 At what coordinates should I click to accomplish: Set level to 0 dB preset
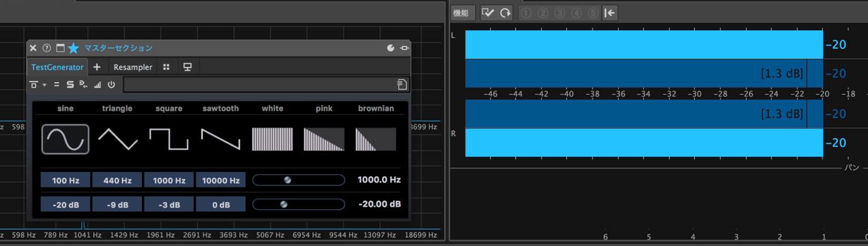221,204
